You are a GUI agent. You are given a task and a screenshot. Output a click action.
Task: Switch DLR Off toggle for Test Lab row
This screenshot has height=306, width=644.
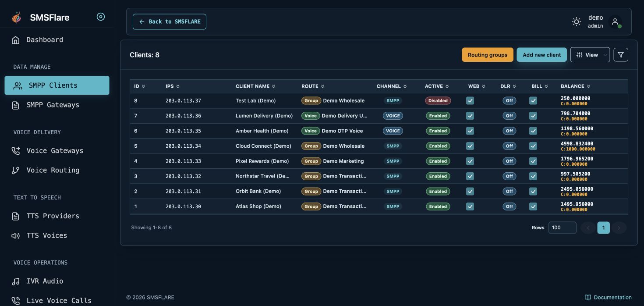pos(509,100)
